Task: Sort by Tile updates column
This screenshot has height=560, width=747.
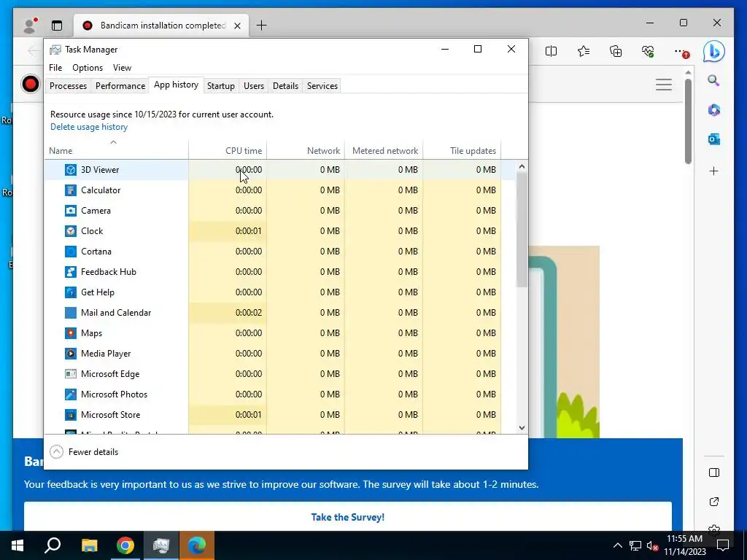Action: click(462, 150)
